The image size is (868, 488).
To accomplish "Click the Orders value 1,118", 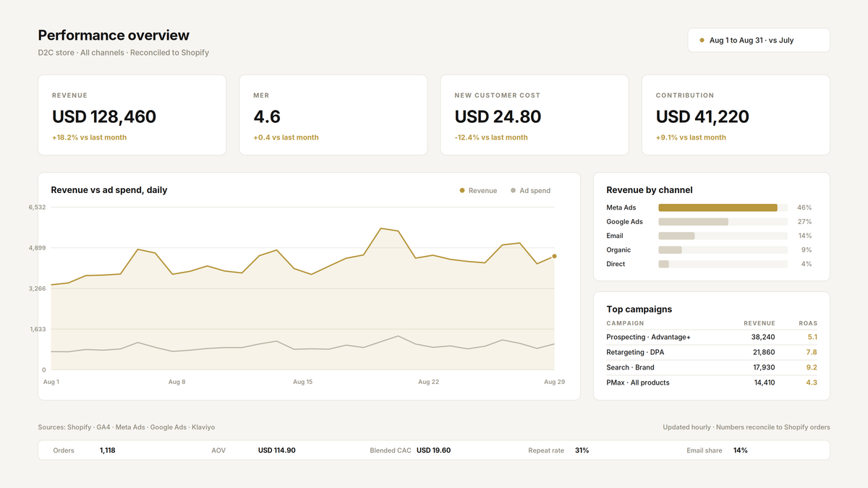I will (108, 450).
